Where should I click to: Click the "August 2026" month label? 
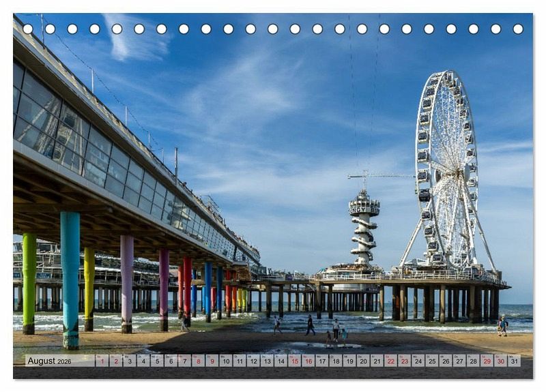click(x=49, y=361)
